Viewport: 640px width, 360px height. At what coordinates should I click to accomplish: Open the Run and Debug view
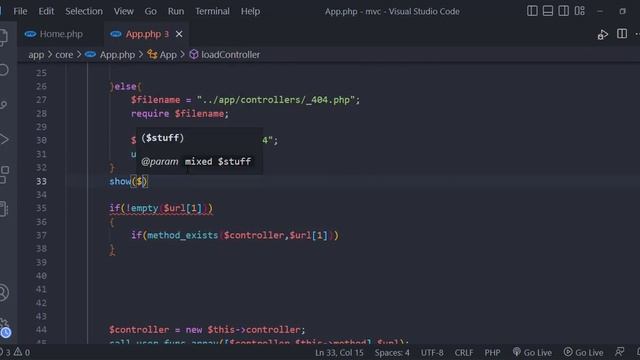(4, 139)
